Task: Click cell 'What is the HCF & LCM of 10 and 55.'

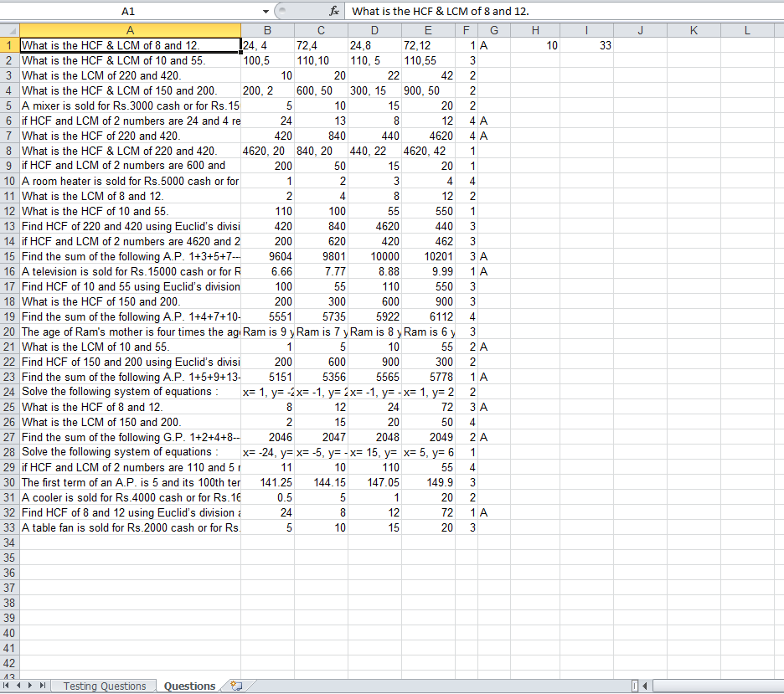Action: click(130, 60)
